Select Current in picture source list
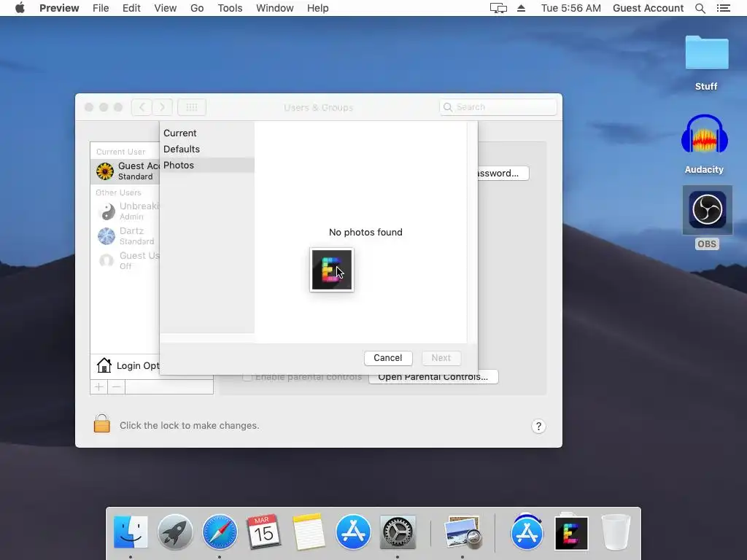 206,133
